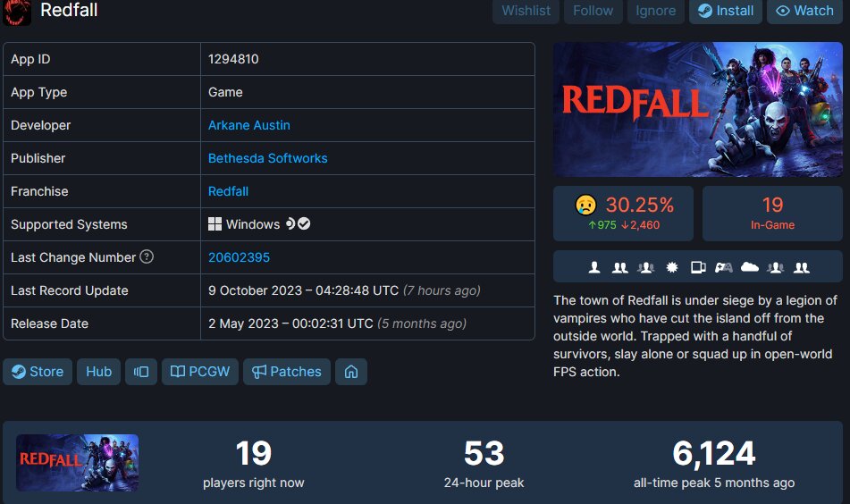Image resolution: width=850 pixels, height=504 pixels.
Task: Open the Store page button
Action: 38,372
